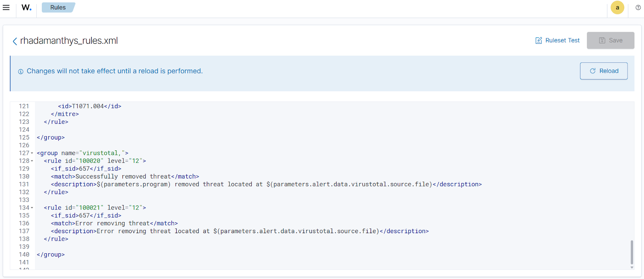Click the Reload button

603,71
